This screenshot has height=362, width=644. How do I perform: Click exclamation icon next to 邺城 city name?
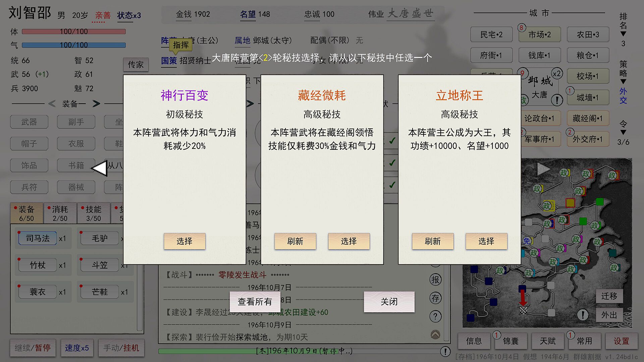click(x=557, y=100)
